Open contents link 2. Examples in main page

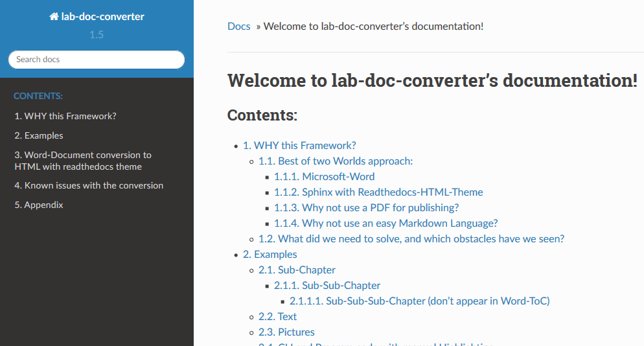click(270, 255)
